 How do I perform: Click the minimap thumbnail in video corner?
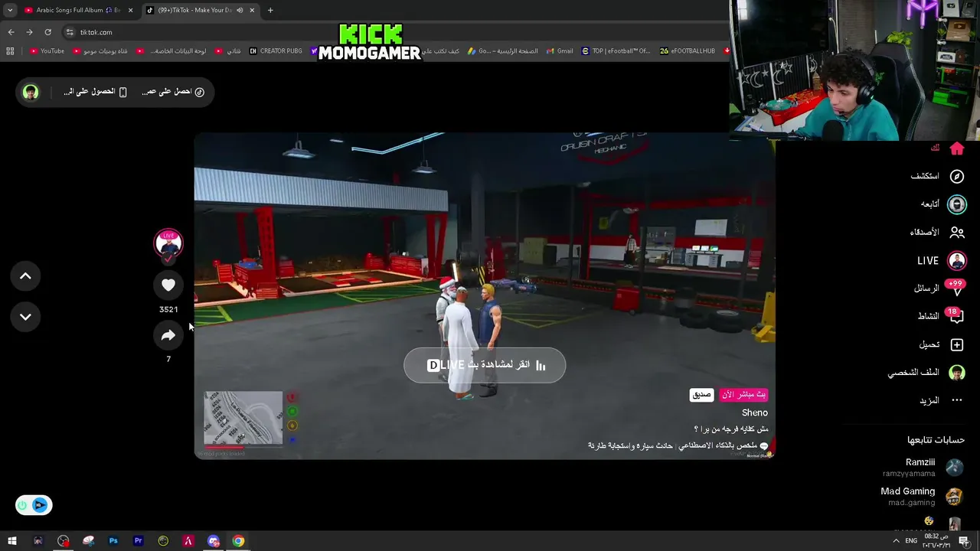click(243, 419)
